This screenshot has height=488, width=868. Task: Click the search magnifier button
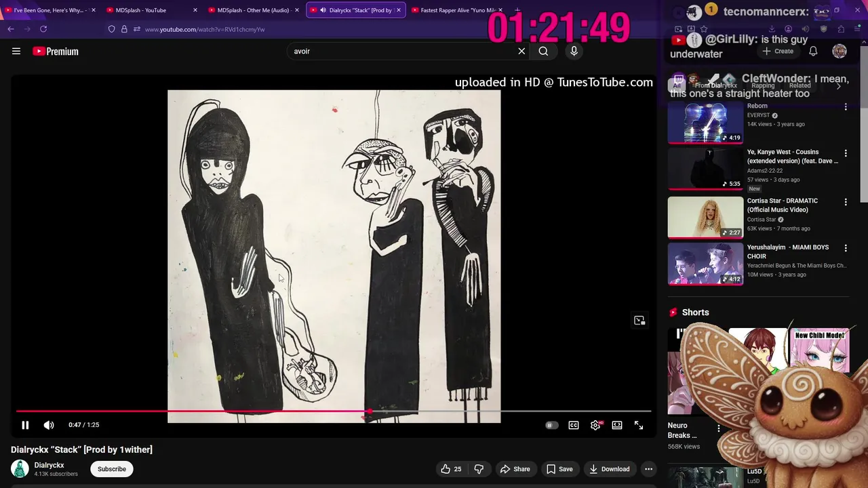pyautogui.click(x=543, y=51)
